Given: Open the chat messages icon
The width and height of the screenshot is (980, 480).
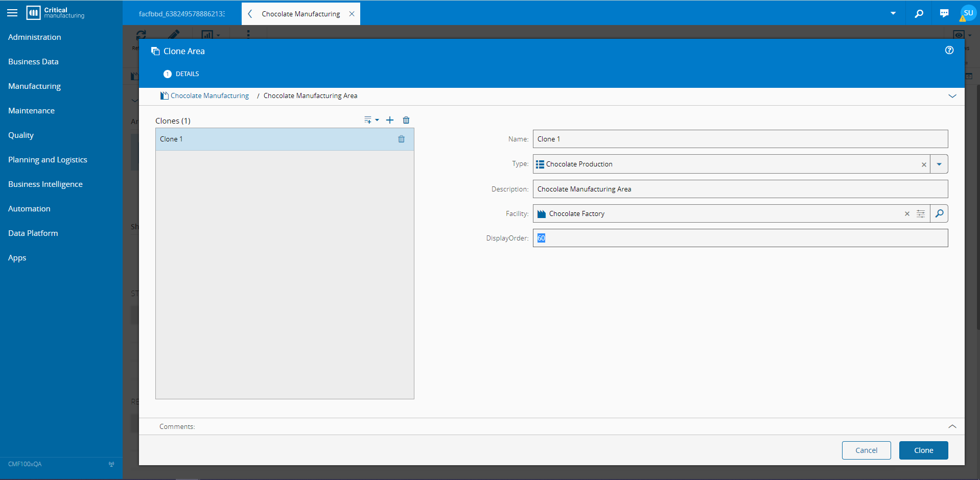Looking at the screenshot, I should [944, 13].
